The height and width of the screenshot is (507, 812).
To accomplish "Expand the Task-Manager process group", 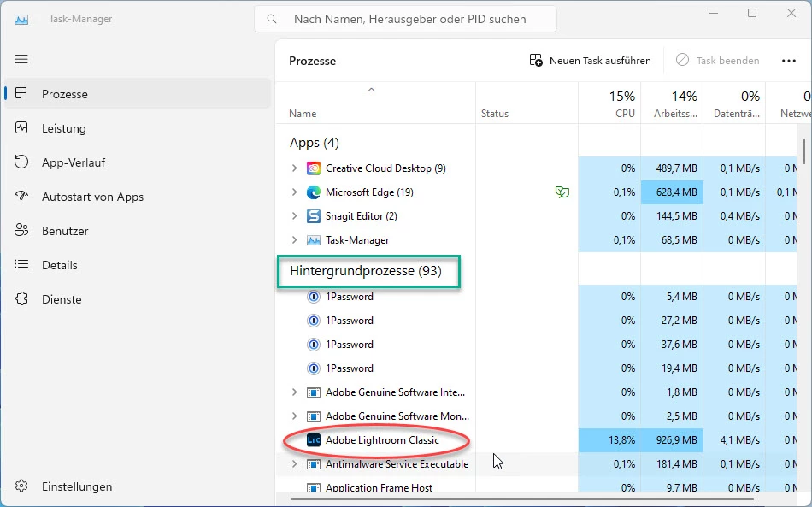I will tap(294, 239).
